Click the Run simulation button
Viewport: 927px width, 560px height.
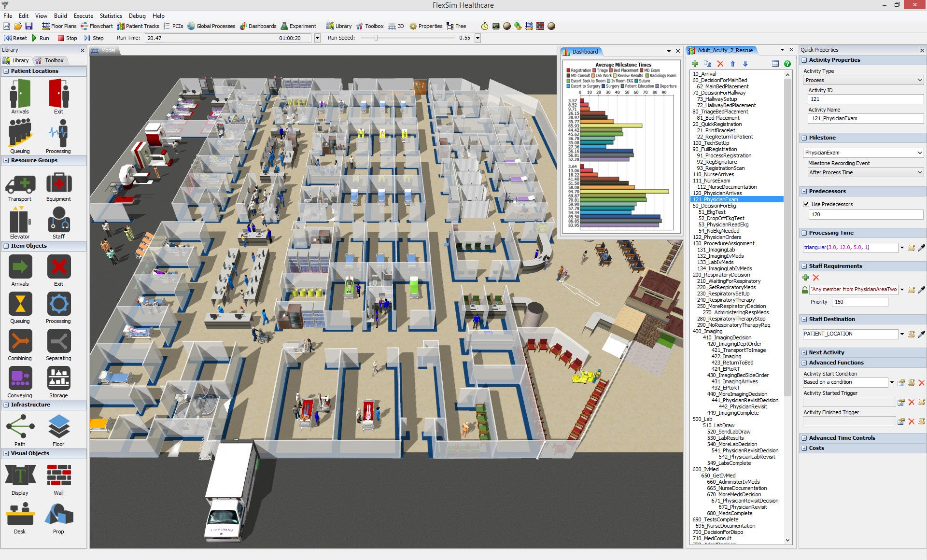click(41, 38)
